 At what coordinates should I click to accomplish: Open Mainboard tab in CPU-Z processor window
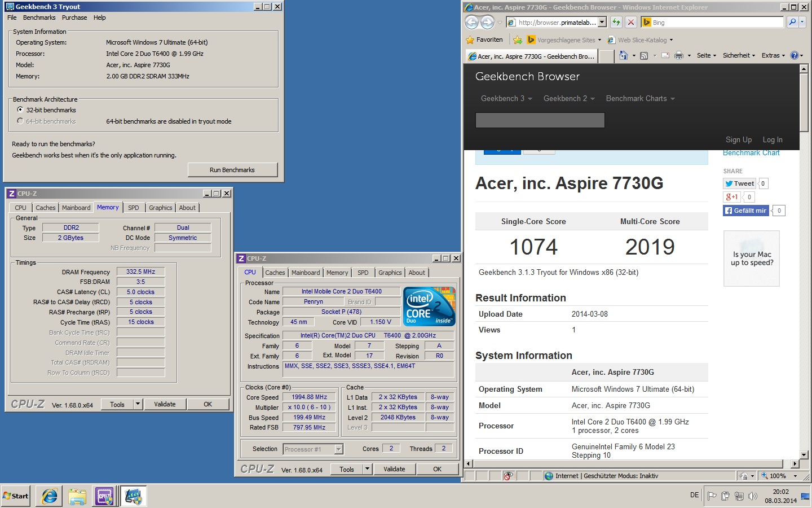(306, 273)
